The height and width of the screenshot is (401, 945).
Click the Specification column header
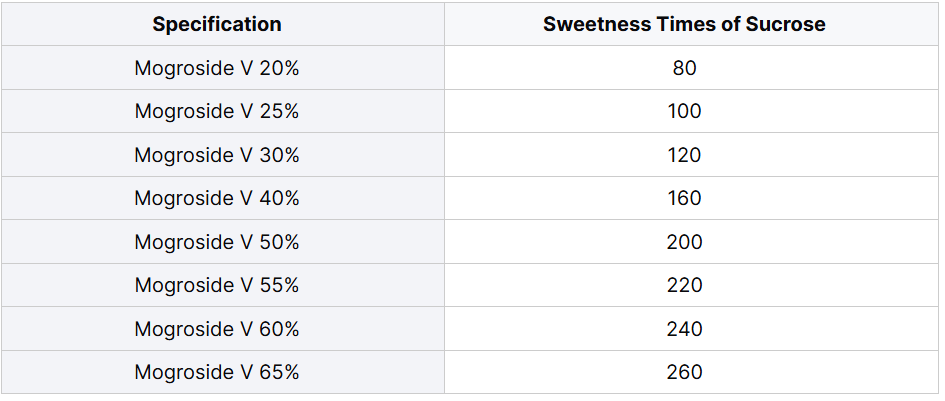click(x=217, y=24)
